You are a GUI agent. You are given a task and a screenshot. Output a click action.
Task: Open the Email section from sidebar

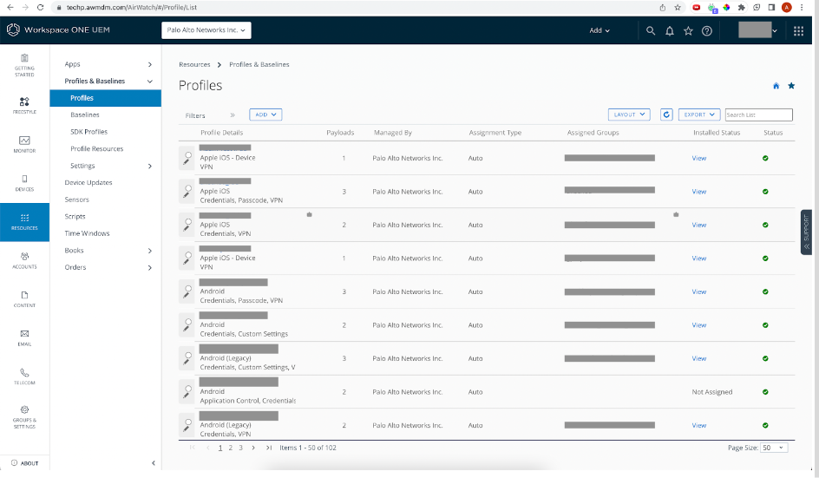(x=23, y=337)
